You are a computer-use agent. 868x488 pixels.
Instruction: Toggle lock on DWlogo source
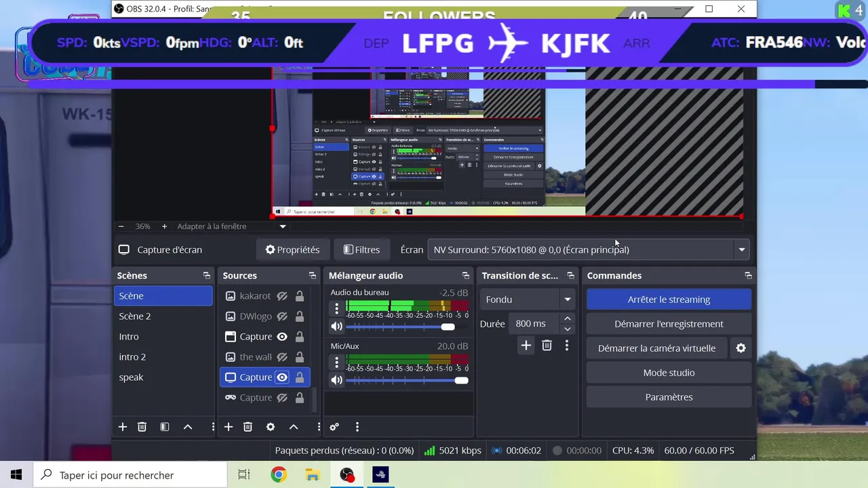pos(300,317)
